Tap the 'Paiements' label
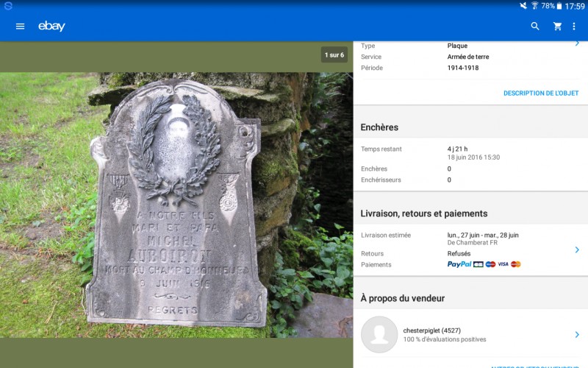Viewport: 588px width, 368px height. click(376, 265)
